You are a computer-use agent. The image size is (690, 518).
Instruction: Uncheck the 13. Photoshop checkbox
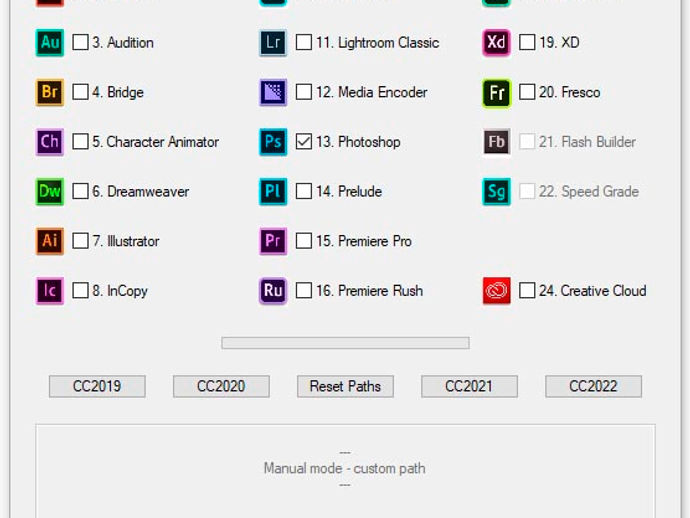pyautogui.click(x=304, y=142)
